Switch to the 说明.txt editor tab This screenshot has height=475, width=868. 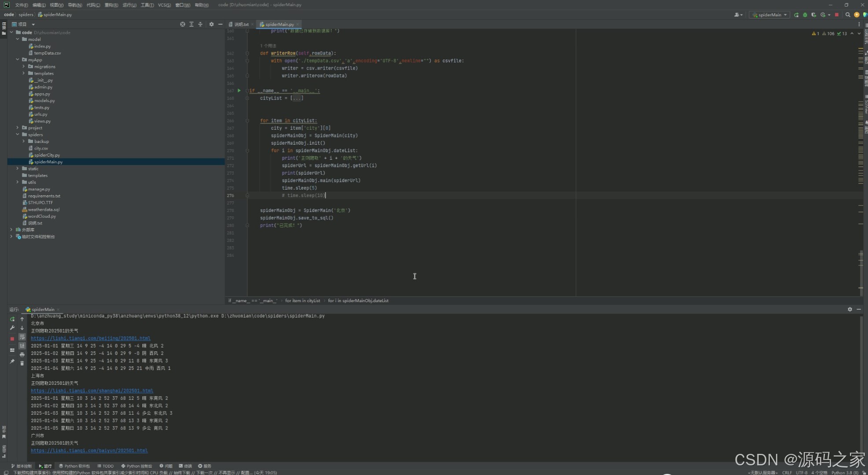241,25
